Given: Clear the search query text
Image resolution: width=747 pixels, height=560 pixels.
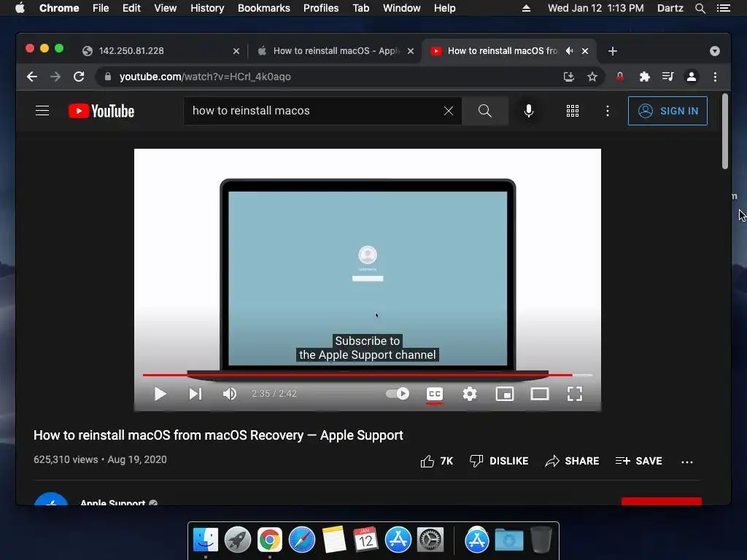Looking at the screenshot, I should pos(449,111).
